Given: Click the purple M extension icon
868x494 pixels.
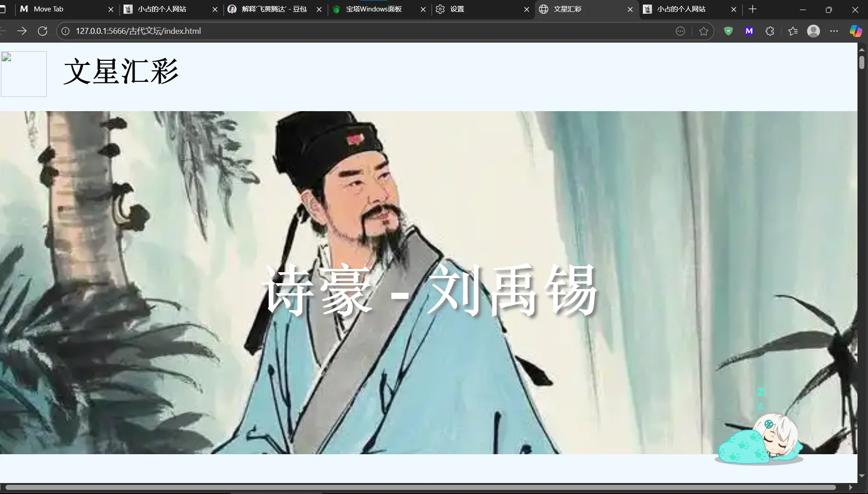Looking at the screenshot, I should tap(749, 31).
